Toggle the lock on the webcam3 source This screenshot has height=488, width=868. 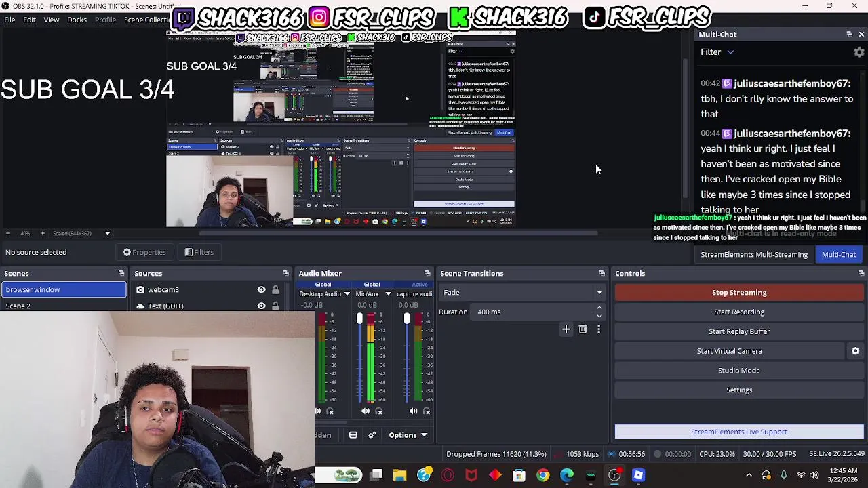275,289
